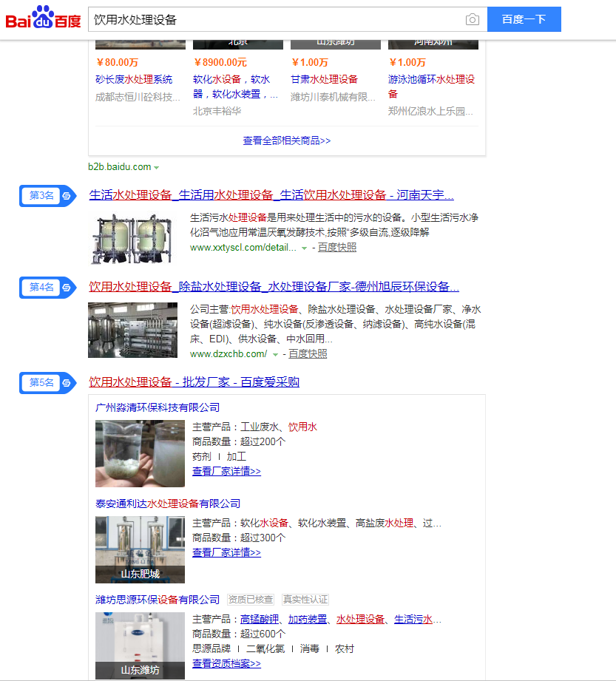Click the 农村 tag
Screen dimensions: 616x681
tap(345, 649)
